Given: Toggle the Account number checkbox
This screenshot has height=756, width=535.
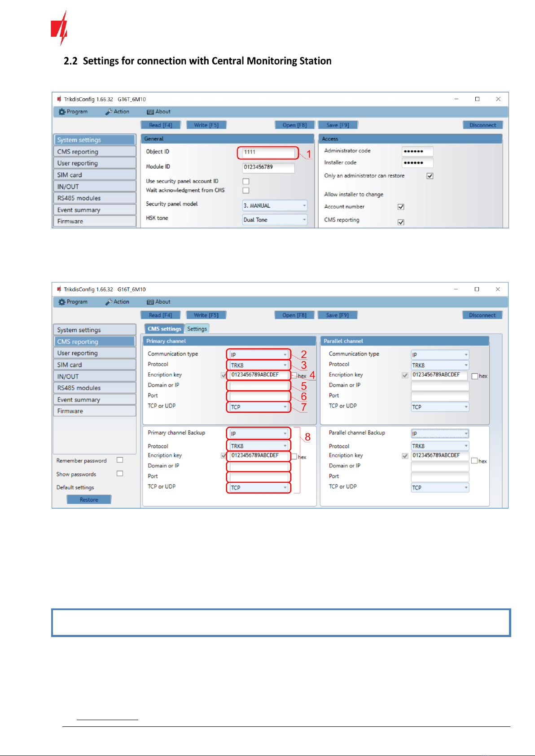Looking at the screenshot, I should pyautogui.click(x=401, y=207).
